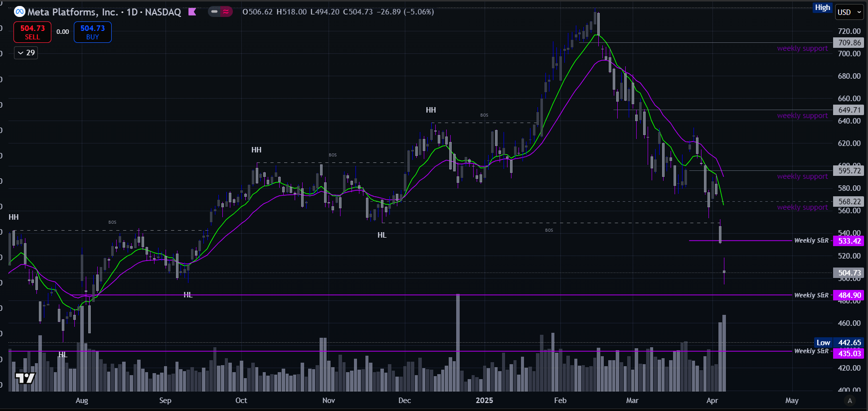
Task: Click the May label on the time axis
Action: 792,401
